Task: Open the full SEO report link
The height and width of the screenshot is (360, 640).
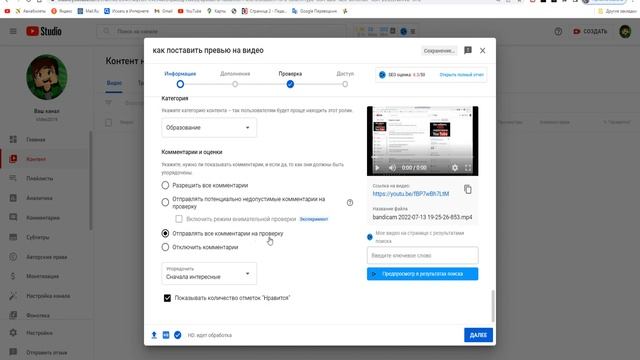Action: (462, 75)
